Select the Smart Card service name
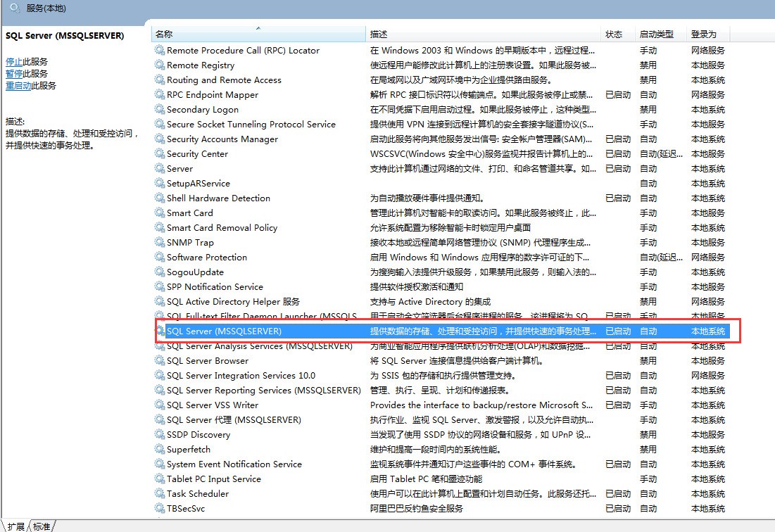Screen dimensions: 775x532 [x=190, y=213]
